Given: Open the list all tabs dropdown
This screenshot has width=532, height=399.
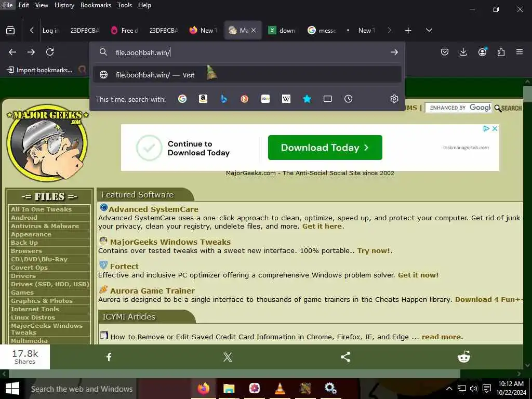Looking at the screenshot, I should click(429, 30).
